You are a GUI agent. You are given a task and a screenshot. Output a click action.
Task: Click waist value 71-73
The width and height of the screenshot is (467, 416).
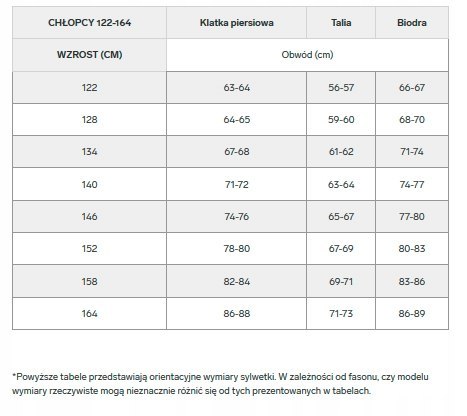pyautogui.click(x=341, y=314)
